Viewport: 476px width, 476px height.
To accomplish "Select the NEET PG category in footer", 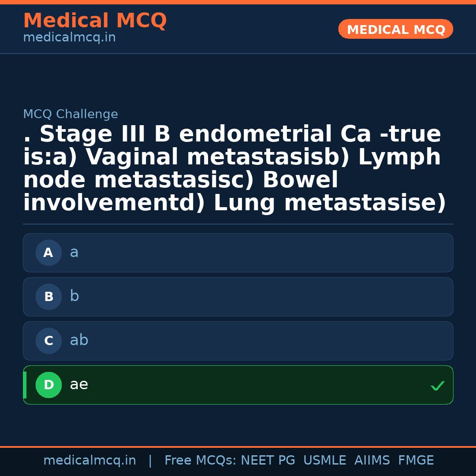I will [x=268, y=460].
